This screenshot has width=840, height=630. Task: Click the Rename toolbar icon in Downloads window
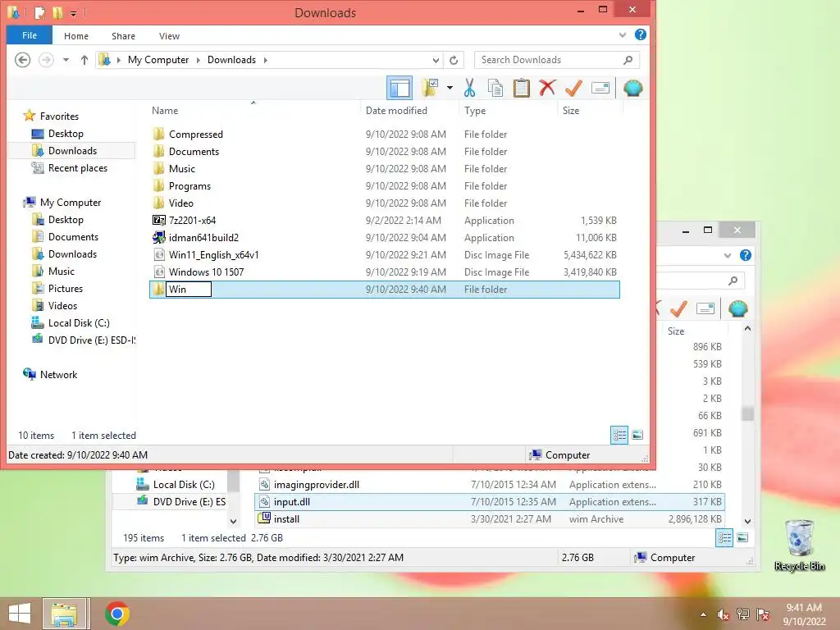click(x=600, y=88)
